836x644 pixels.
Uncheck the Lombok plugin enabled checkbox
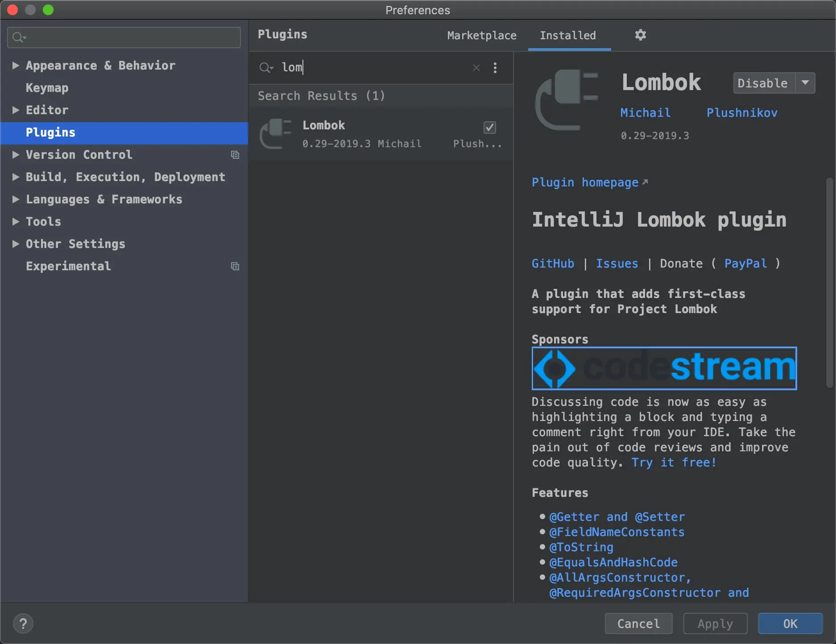click(x=490, y=128)
